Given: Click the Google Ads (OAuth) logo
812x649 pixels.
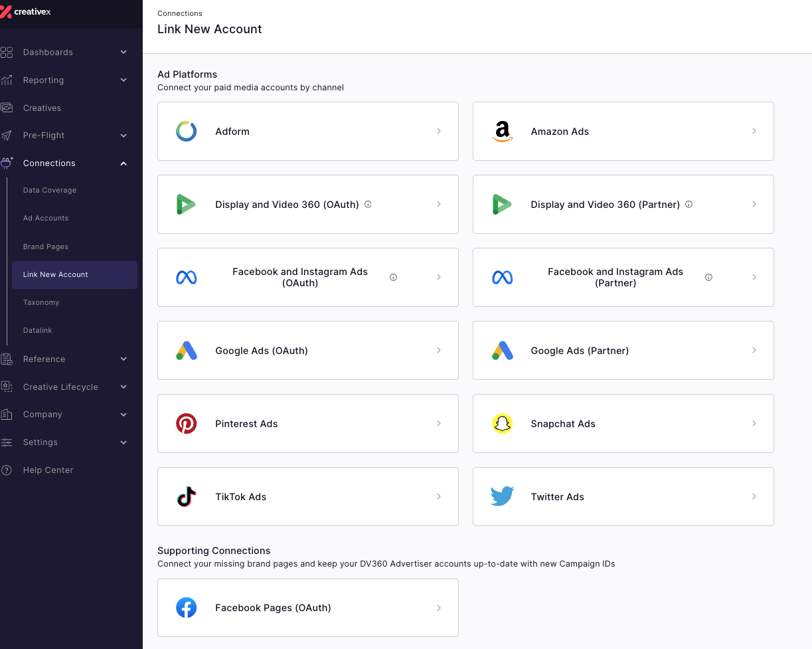Looking at the screenshot, I should 187,351.
